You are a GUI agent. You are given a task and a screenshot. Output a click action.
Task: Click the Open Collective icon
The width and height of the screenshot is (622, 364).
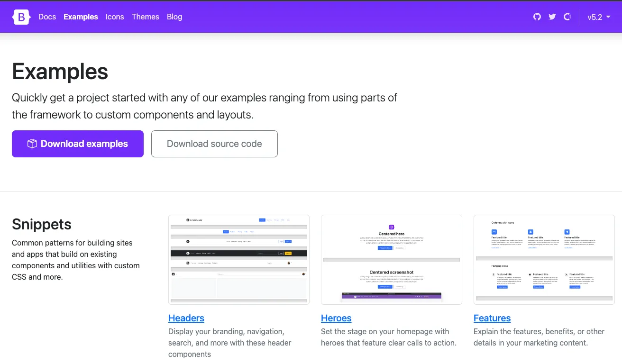click(x=567, y=17)
